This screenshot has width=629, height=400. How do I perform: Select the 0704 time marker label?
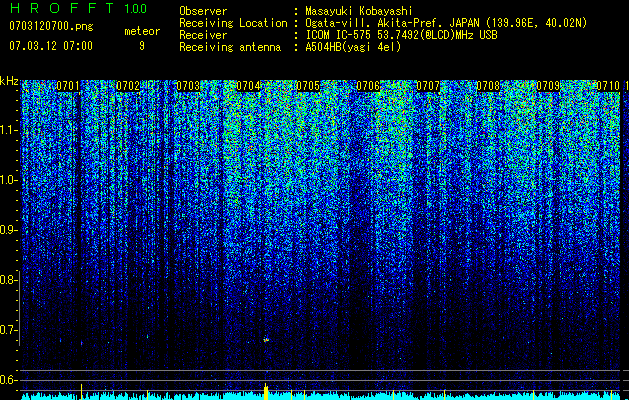[248, 86]
